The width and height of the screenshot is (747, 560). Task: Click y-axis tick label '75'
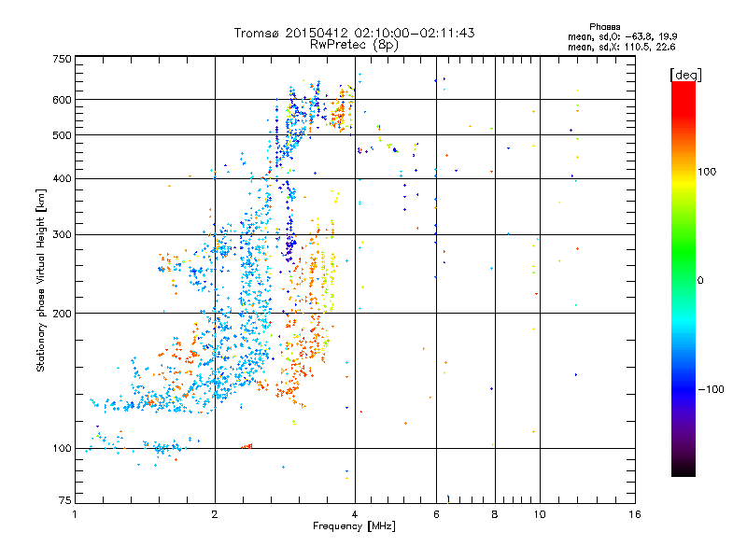coord(65,500)
